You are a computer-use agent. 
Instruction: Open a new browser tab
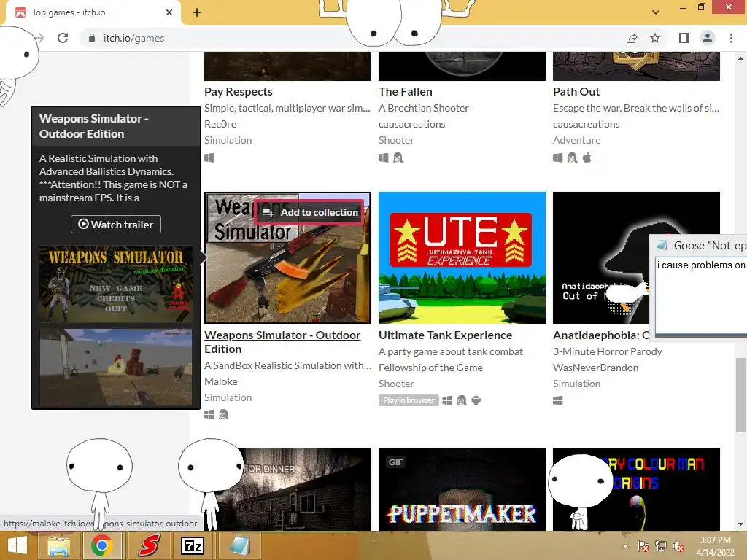(197, 12)
